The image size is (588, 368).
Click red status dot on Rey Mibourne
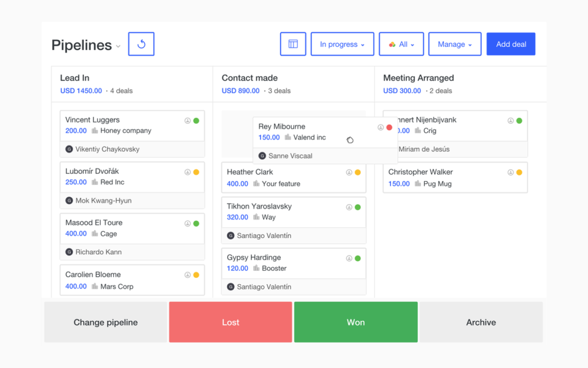(389, 127)
